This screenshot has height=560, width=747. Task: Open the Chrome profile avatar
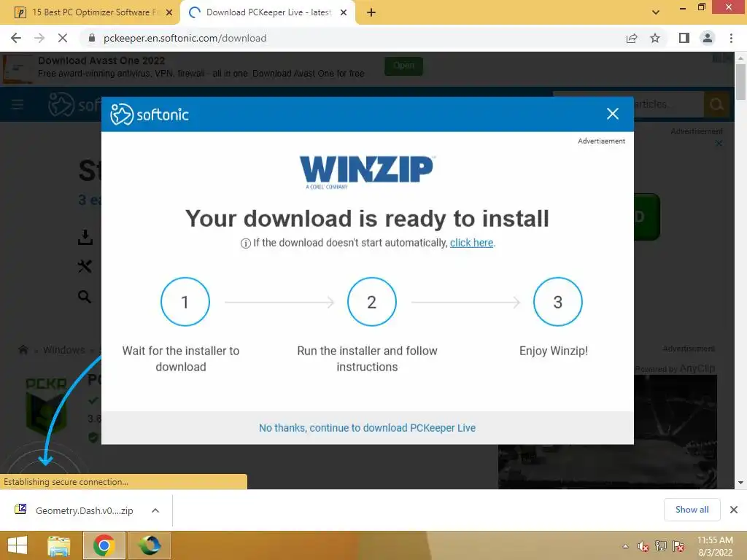[708, 38]
